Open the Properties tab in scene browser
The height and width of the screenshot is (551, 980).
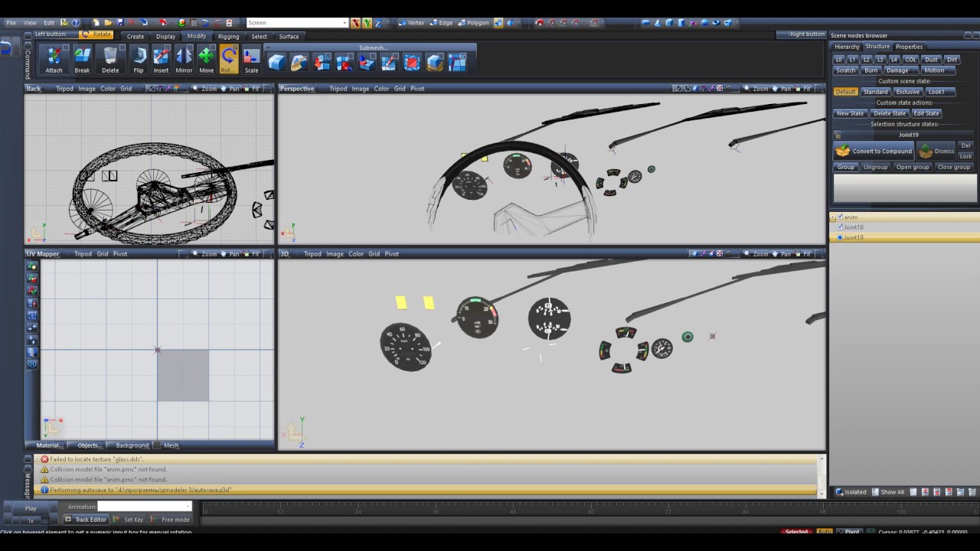(910, 47)
